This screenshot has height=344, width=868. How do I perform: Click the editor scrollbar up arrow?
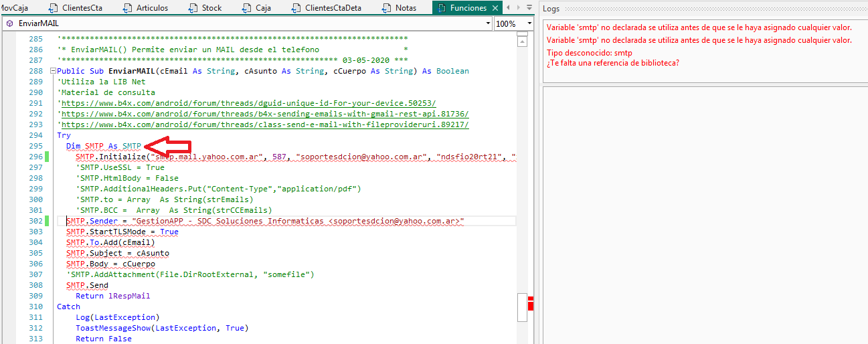pyautogui.click(x=522, y=43)
